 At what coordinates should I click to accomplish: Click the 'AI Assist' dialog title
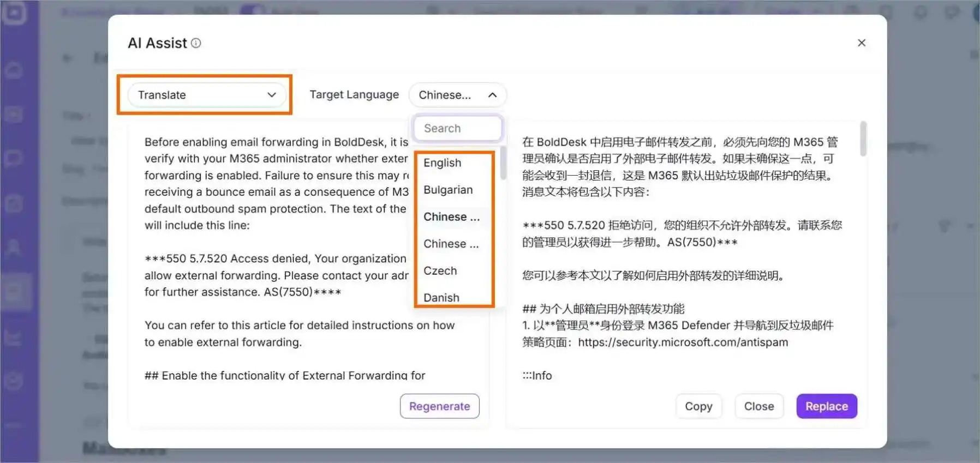point(157,43)
